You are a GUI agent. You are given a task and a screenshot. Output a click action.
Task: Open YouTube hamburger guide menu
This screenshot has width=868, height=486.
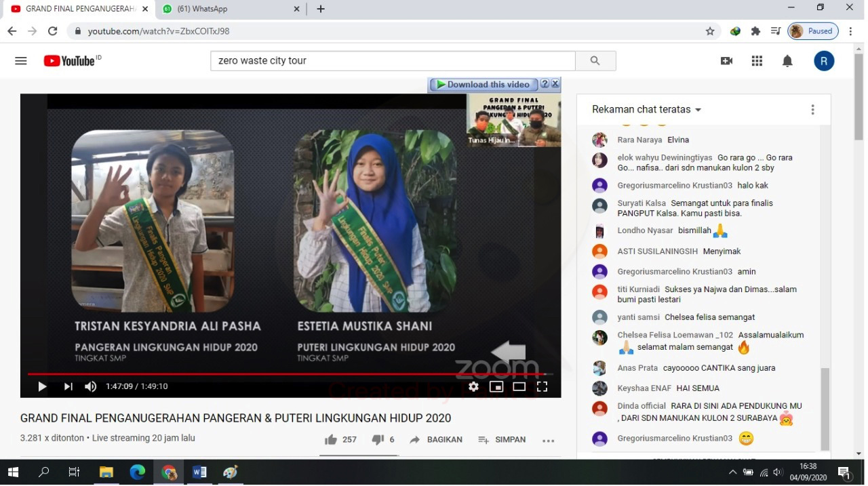pyautogui.click(x=21, y=61)
